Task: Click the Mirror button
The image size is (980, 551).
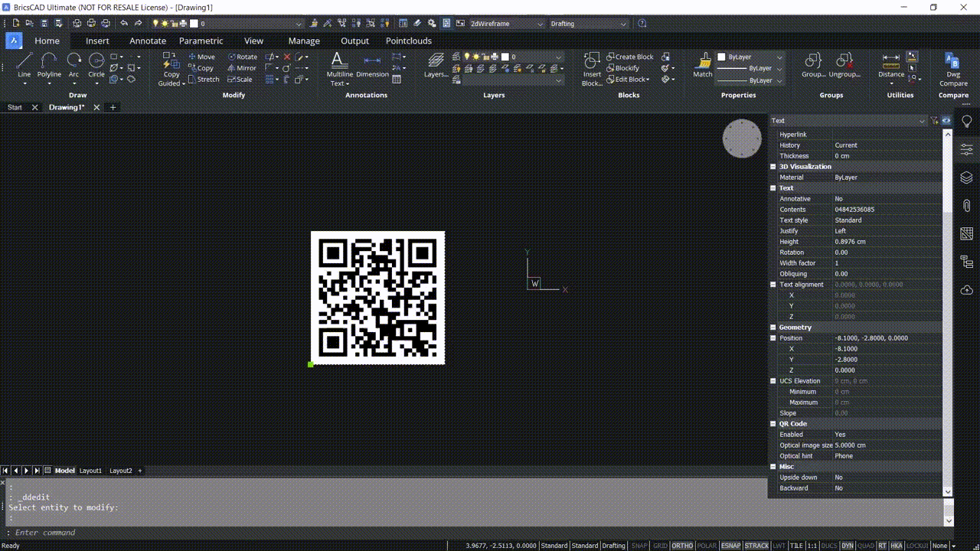Action: click(242, 68)
